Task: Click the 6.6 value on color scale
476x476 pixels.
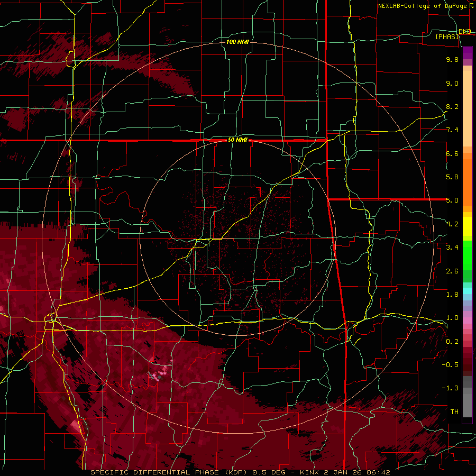Action: tap(452, 153)
